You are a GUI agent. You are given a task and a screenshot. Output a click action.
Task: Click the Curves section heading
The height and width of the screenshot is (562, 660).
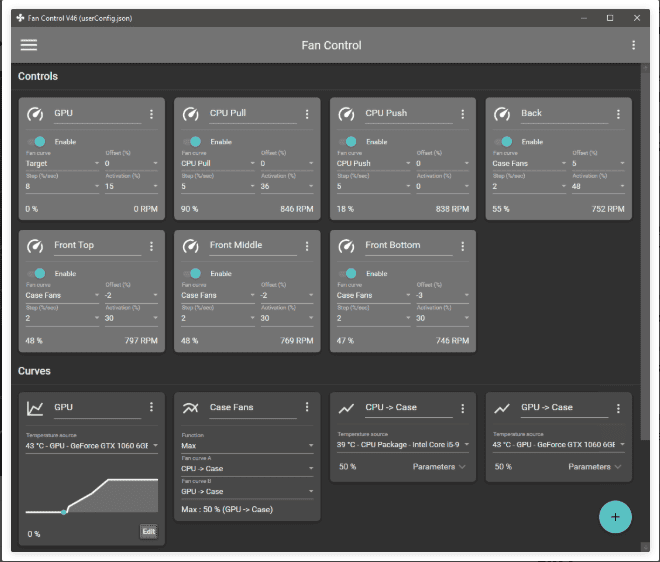34,371
